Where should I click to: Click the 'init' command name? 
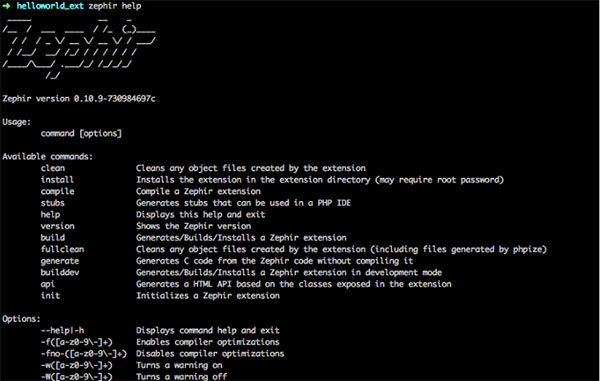point(50,296)
